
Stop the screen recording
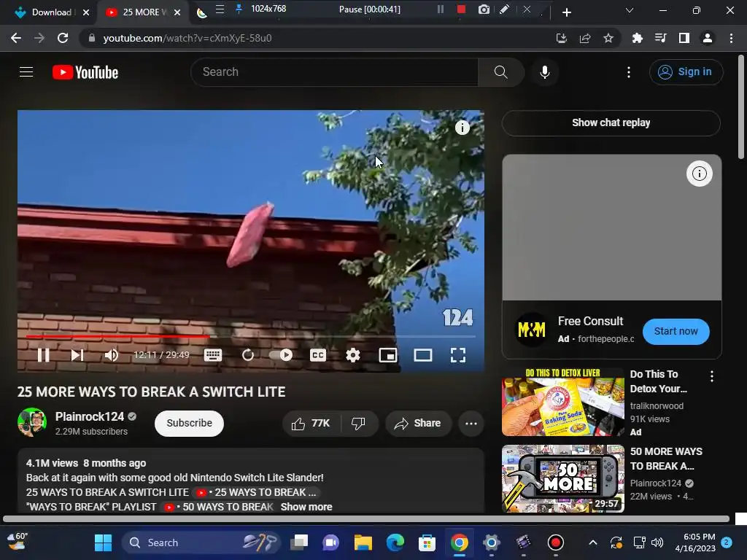(x=461, y=9)
